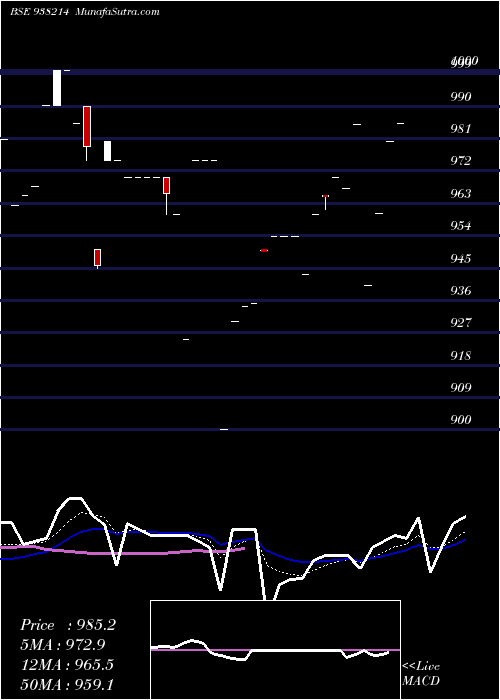This screenshot has height=700, width=500.
Task: Click the '5MA : 972.9' readout
Action: point(65,645)
